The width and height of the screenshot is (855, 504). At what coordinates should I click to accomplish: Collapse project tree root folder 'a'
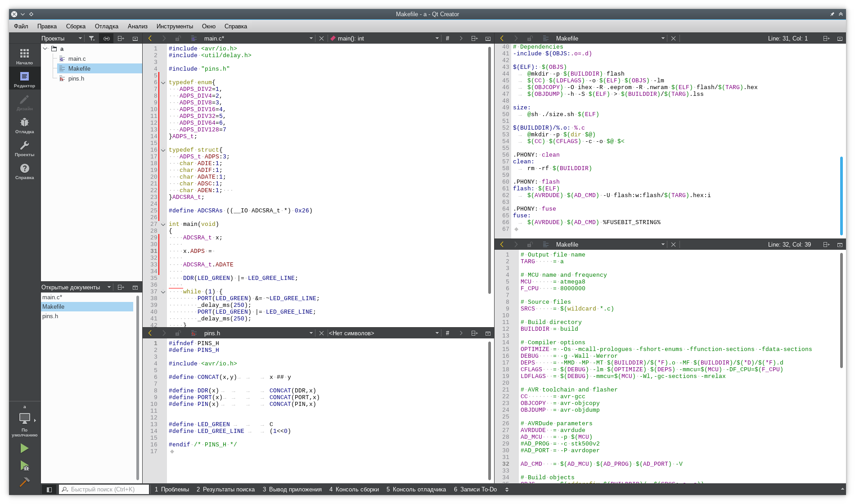pos(45,49)
